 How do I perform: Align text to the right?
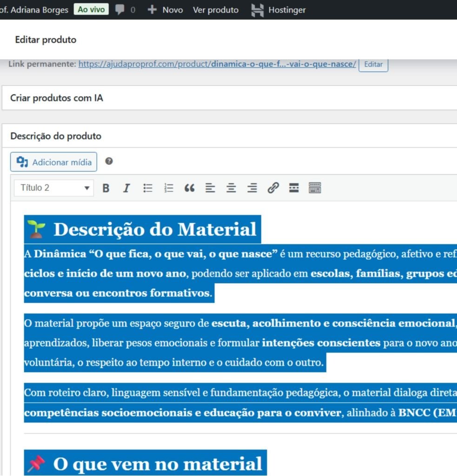252,188
